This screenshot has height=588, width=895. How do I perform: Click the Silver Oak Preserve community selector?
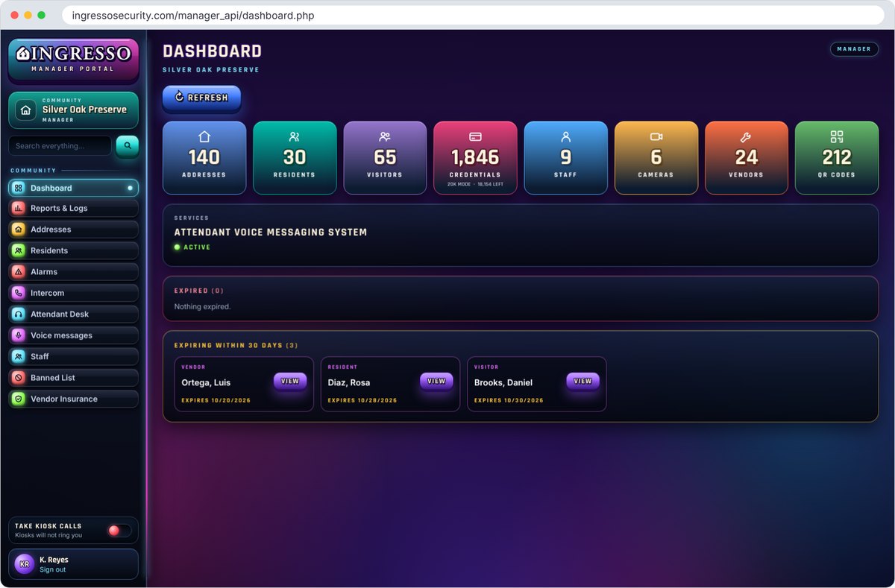click(73, 110)
